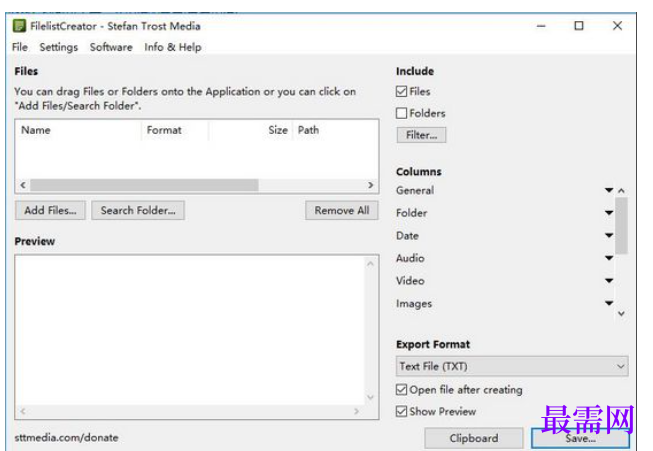Click the file list scroll right arrow
Screen dimensions: 653x451
(x=371, y=185)
